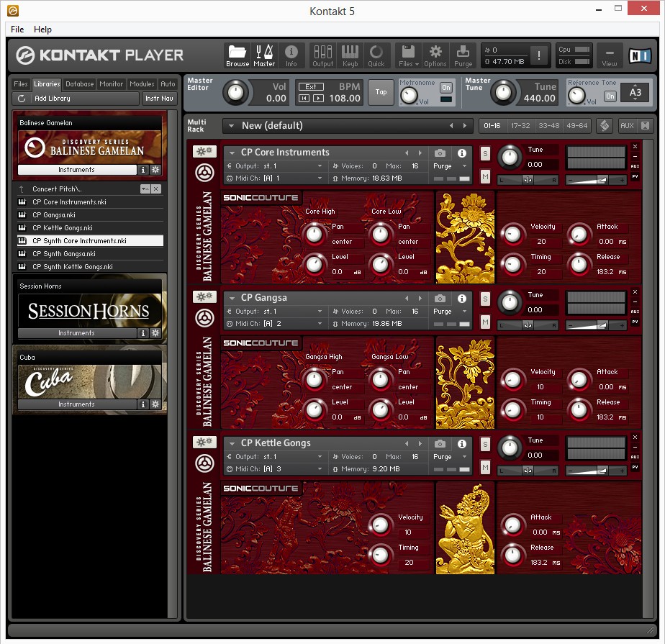665x644 pixels.
Task: Go up from Concert Pitch folder
Action: point(22,189)
